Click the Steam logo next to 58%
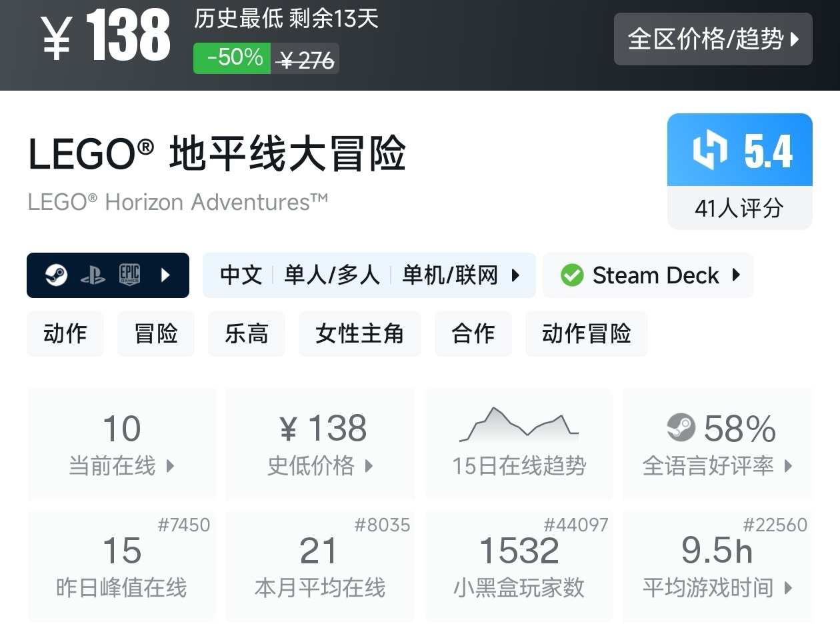This screenshot has height=640, width=840. tap(681, 427)
